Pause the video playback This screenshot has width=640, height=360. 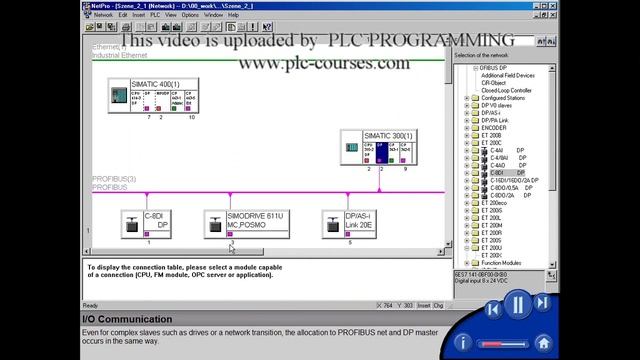(518, 304)
